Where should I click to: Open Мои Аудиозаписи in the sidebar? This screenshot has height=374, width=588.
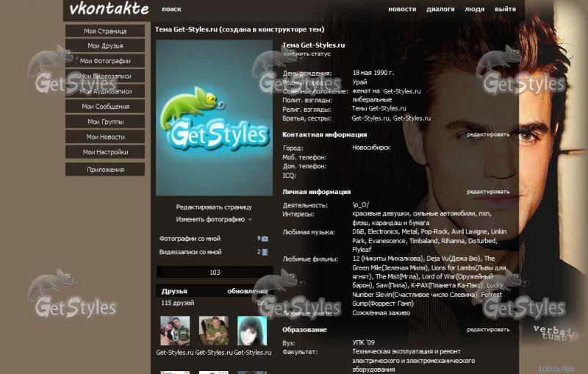coord(105,91)
